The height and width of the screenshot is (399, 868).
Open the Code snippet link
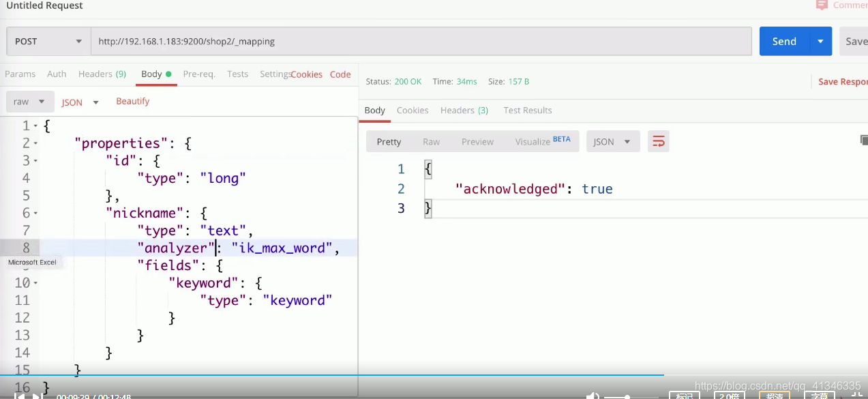coord(340,74)
